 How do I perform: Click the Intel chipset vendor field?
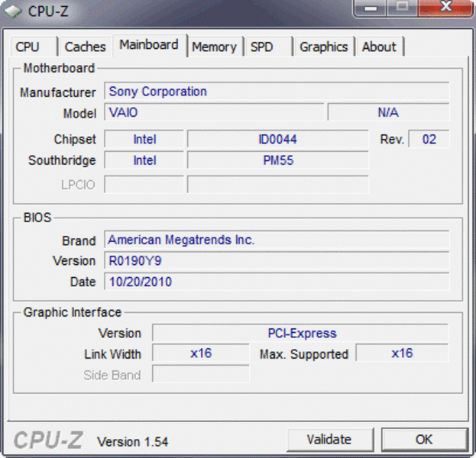click(144, 139)
